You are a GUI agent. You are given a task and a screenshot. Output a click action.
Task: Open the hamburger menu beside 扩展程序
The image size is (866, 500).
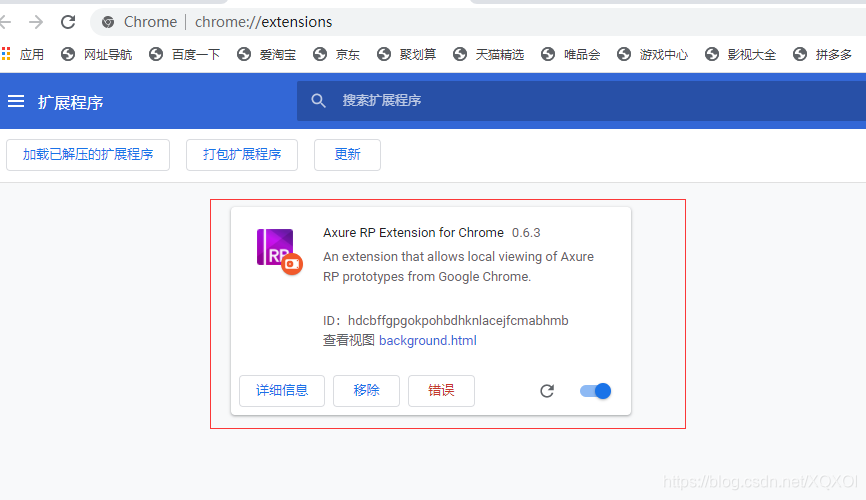click(x=16, y=101)
